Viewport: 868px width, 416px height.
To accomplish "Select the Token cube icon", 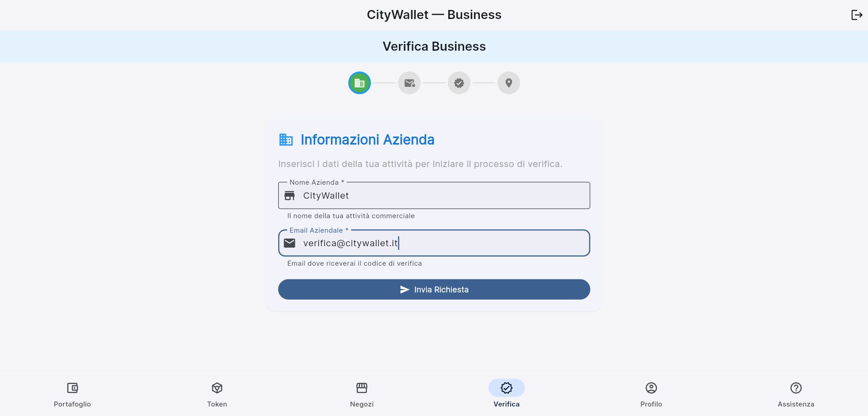I will coord(217,388).
